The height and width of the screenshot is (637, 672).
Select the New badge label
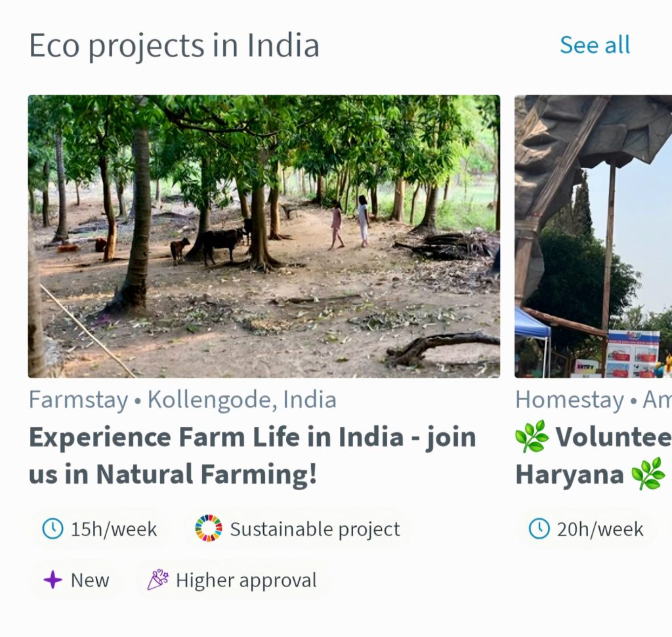(90, 581)
